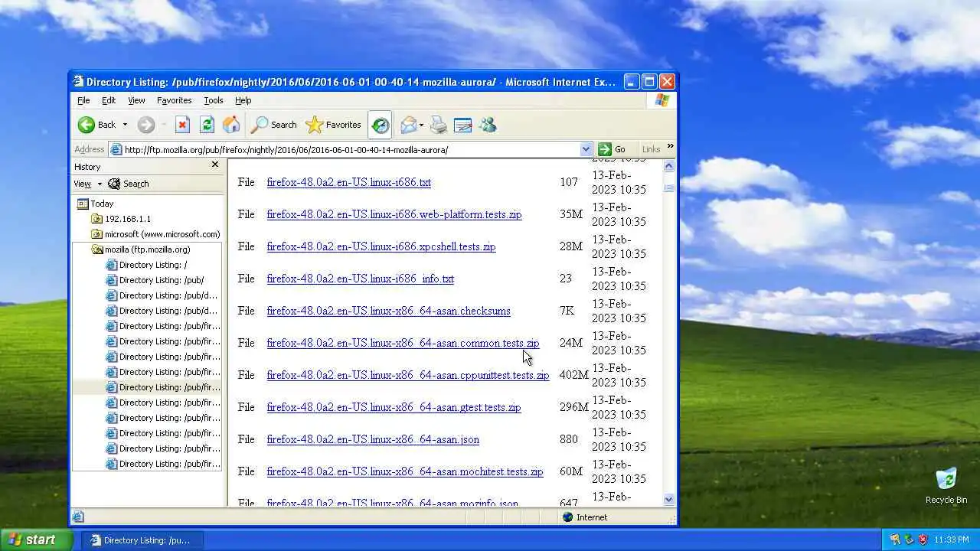Expand the Links toolbar chevron

(670, 146)
